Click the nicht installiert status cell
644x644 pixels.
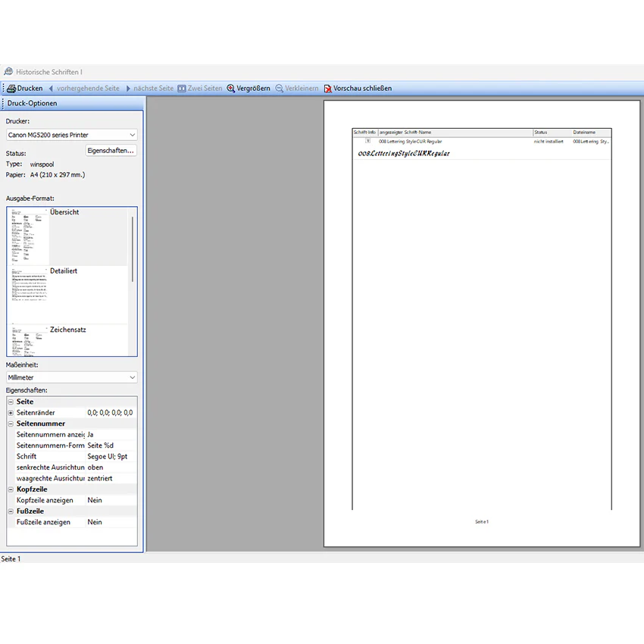click(x=549, y=141)
